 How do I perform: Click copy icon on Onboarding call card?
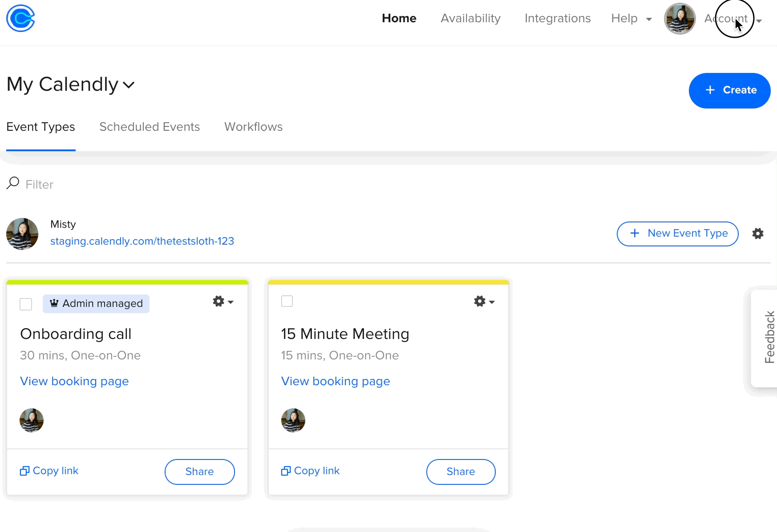(x=25, y=471)
